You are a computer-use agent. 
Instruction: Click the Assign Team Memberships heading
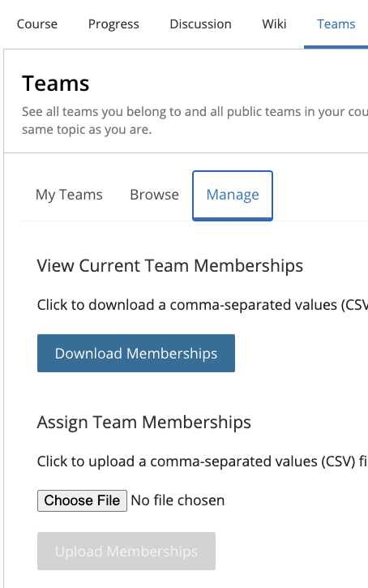144,423
